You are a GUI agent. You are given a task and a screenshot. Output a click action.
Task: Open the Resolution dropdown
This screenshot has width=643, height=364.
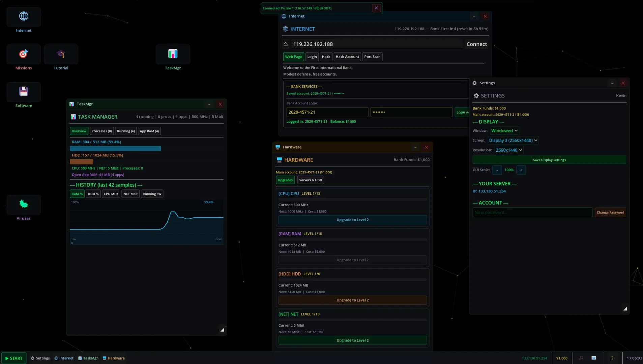click(x=509, y=150)
